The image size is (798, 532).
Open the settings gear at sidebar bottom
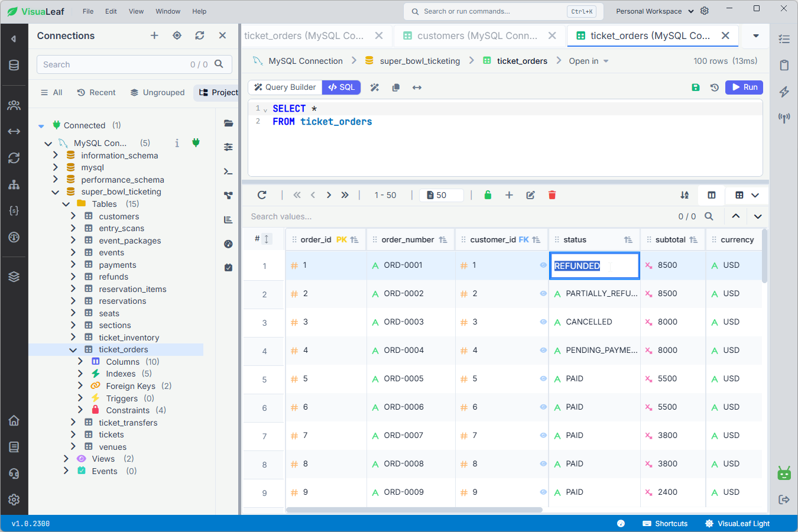pyautogui.click(x=14, y=499)
